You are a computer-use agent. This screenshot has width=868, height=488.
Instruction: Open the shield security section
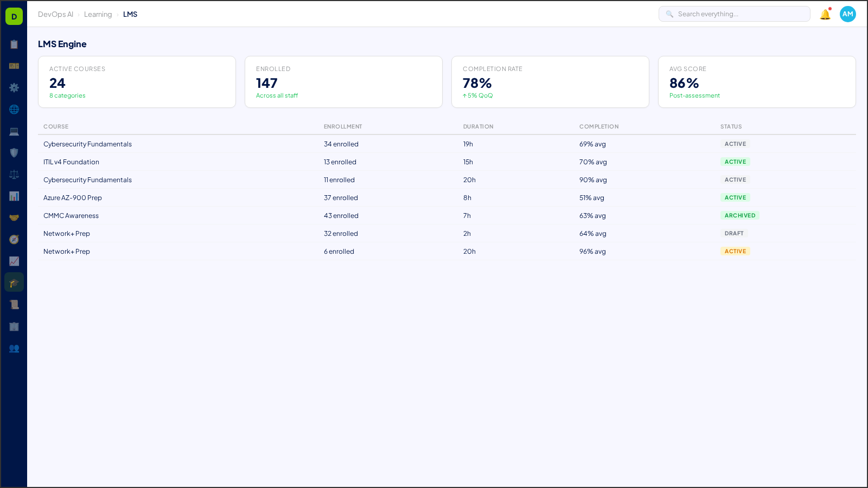[x=14, y=153]
